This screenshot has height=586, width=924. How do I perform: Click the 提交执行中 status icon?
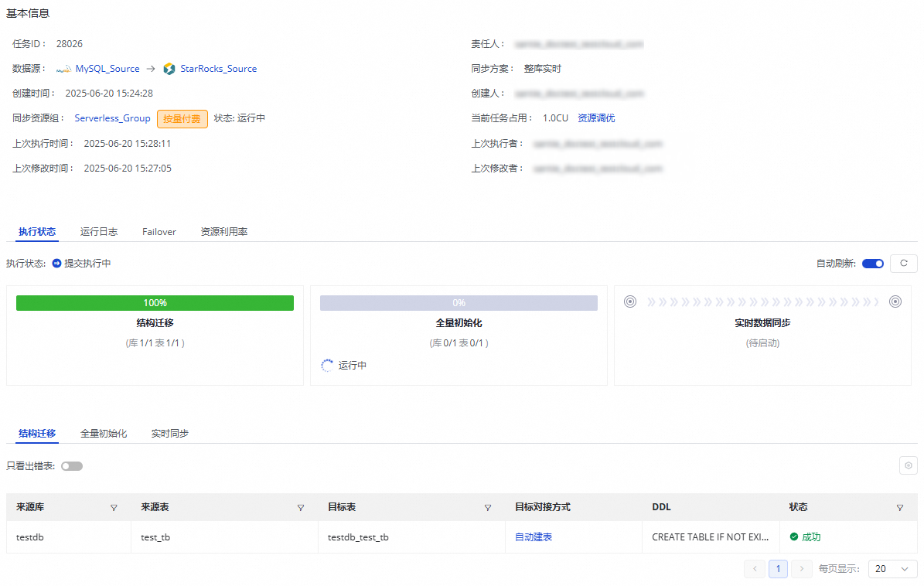(56, 264)
